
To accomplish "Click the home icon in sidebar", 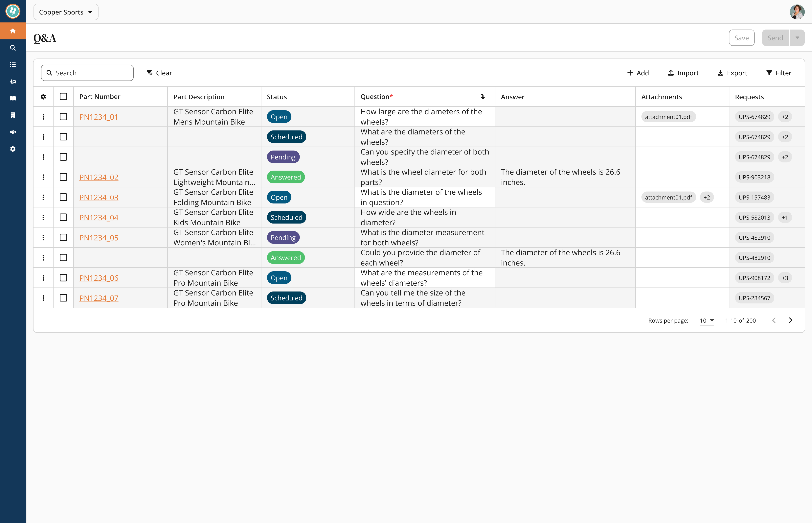I will [x=13, y=31].
